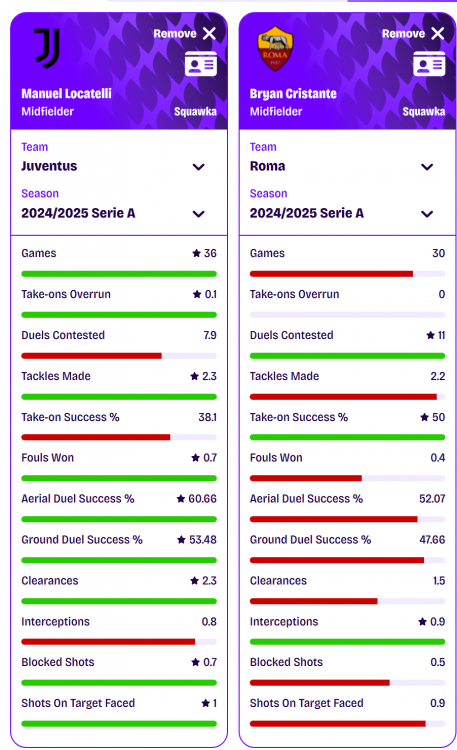Viewport: 457px width, 750px height.
Task: Click the star beside Cristante's Duels Contested 11
Action: [431, 335]
